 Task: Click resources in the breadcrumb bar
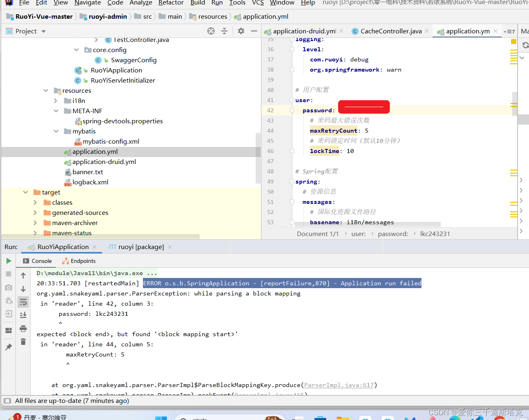[212, 16]
